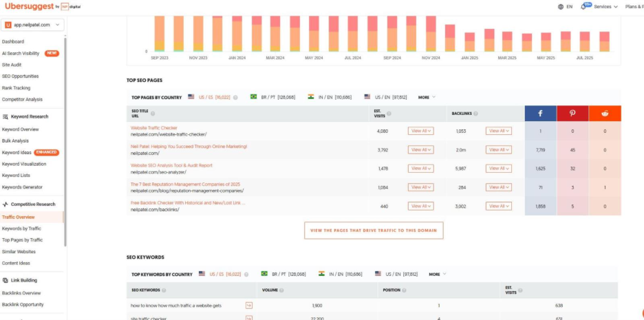This screenshot has height=320, width=644.
Task: Click the orange U project icon
Action: point(8,25)
